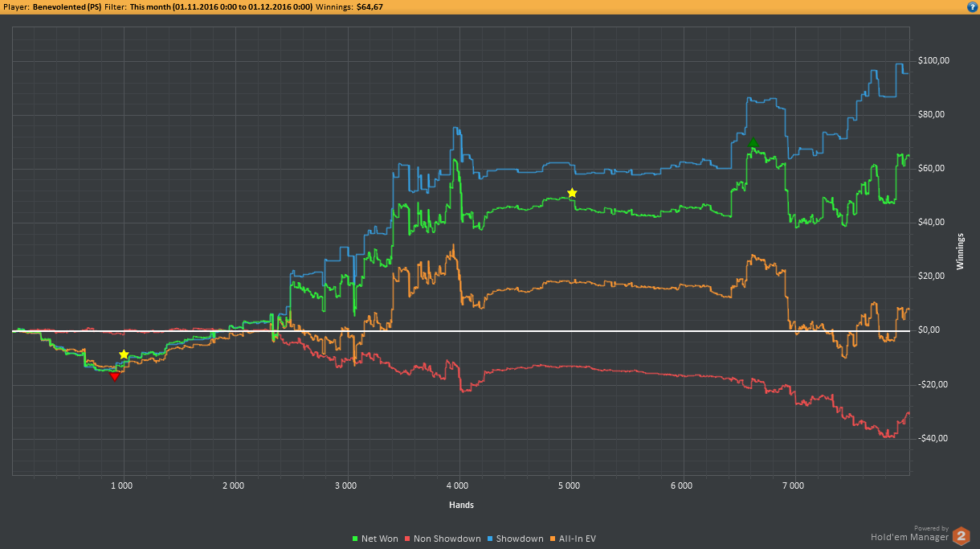Select the yellow star near 5 000 hands

(x=572, y=193)
